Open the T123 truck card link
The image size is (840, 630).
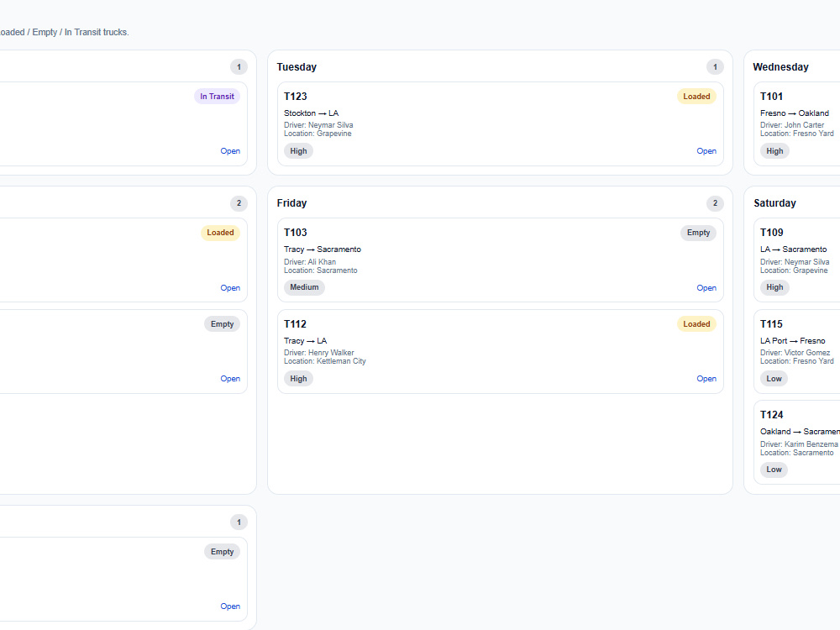(x=706, y=151)
